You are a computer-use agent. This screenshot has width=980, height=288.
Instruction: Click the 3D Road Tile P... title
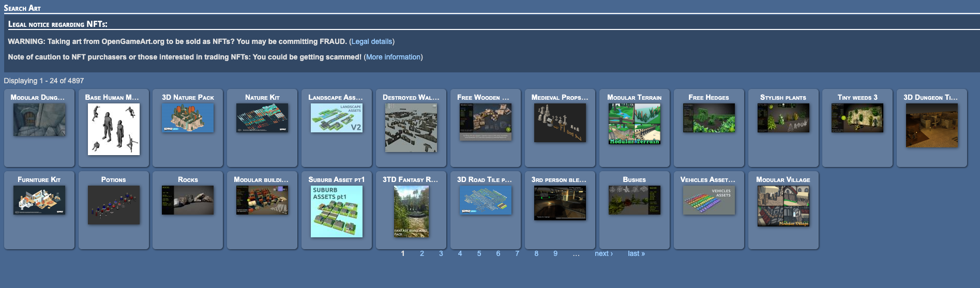click(x=485, y=179)
